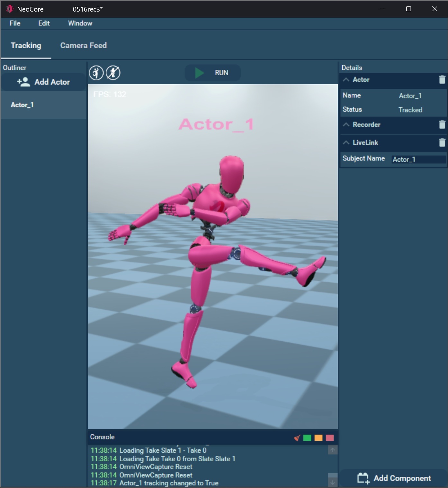Viewport: 448px width, 488px height.
Task: Switch to the Camera Feed tab
Action: (83, 45)
